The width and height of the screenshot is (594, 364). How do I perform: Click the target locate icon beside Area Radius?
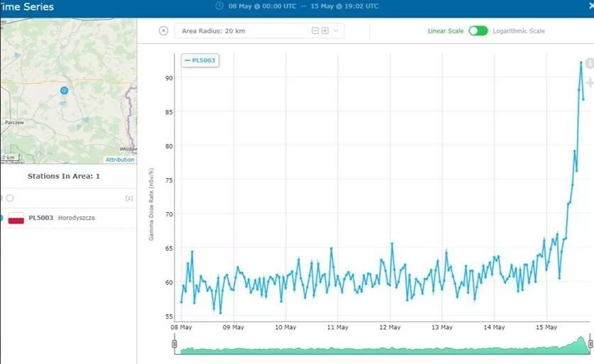point(163,31)
